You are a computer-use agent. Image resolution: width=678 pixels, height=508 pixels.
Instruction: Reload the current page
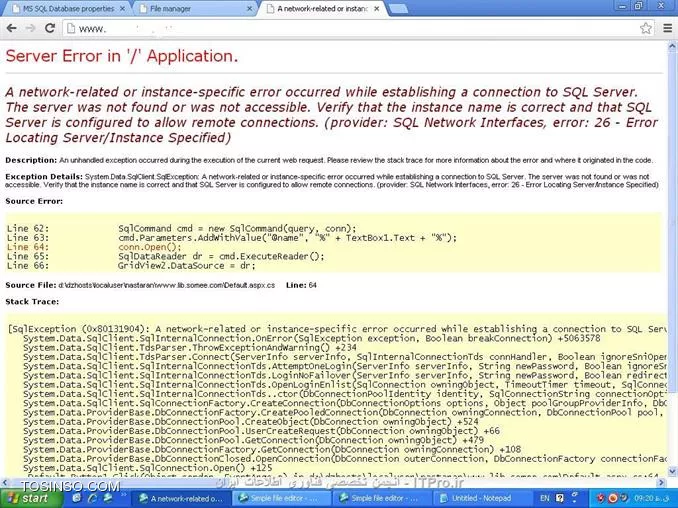coord(50,29)
